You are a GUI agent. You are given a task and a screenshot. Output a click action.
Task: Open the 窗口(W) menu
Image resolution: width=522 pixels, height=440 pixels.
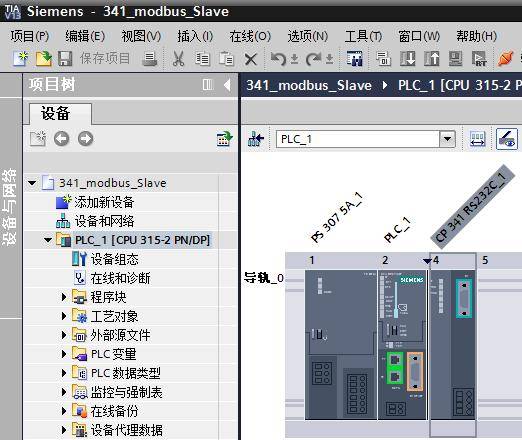419,36
